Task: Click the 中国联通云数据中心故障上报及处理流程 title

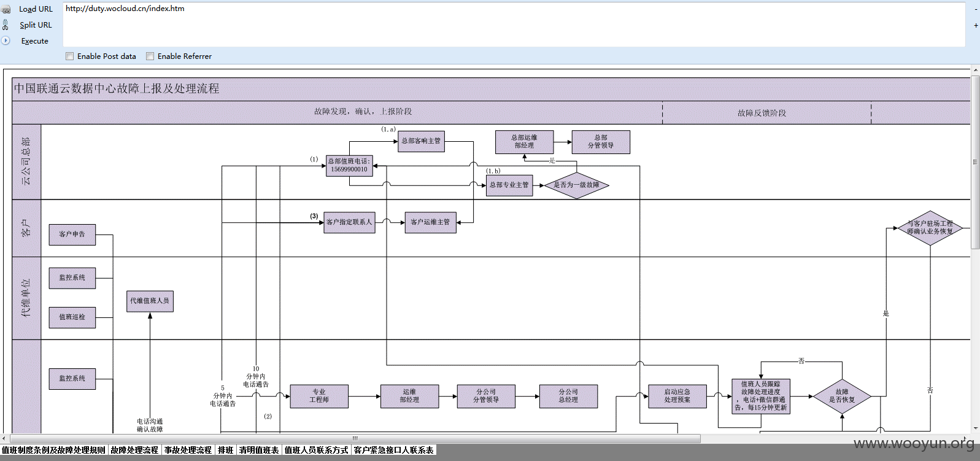Action: [x=117, y=89]
